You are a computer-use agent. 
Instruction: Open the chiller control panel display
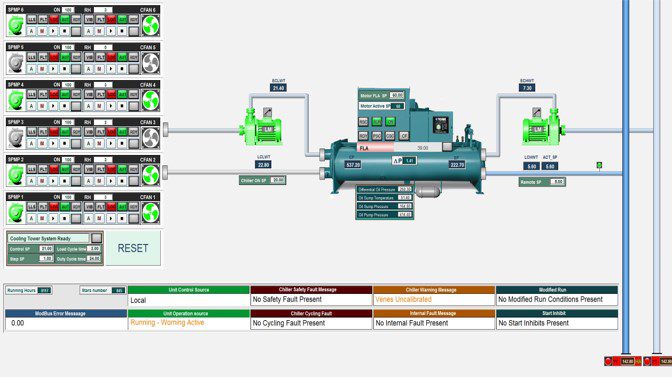pos(441,125)
